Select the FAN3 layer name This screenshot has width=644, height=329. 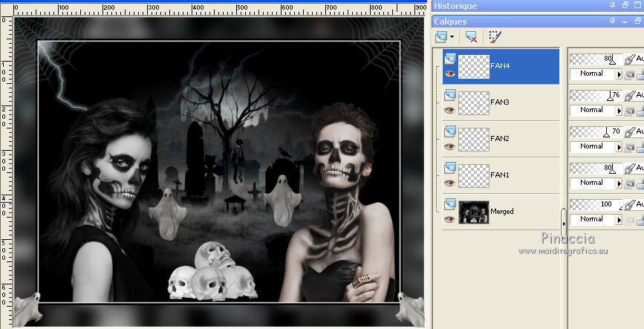tap(500, 102)
